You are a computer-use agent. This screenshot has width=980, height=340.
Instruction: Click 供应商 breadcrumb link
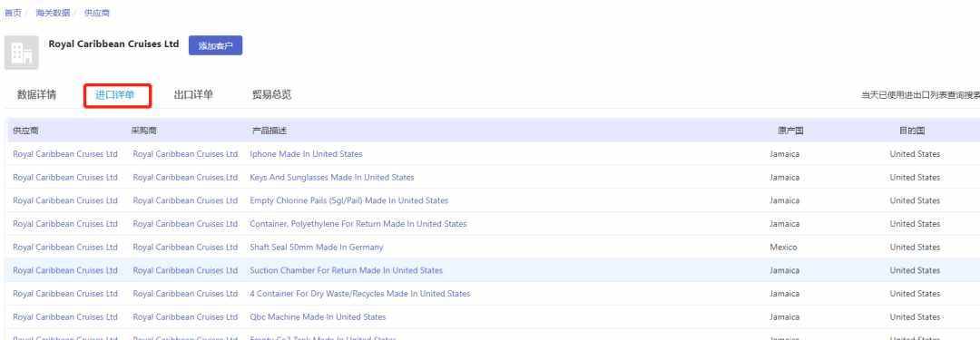(x=97, y=13)
